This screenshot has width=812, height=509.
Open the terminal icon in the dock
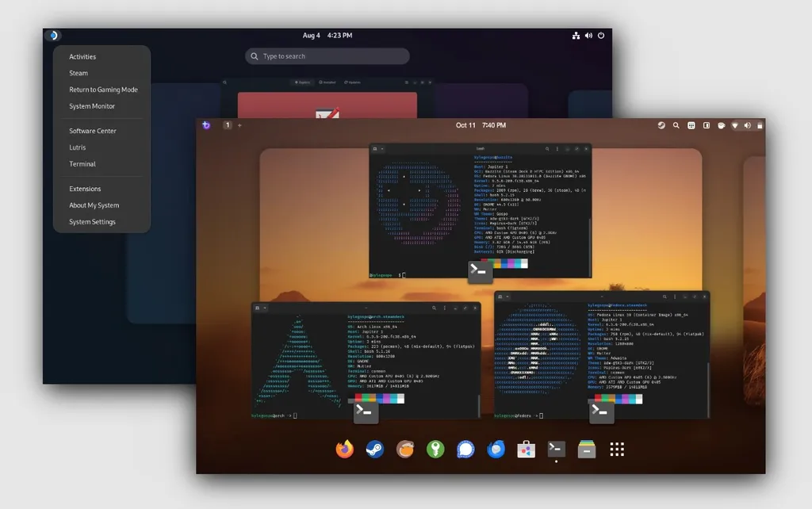556,450
